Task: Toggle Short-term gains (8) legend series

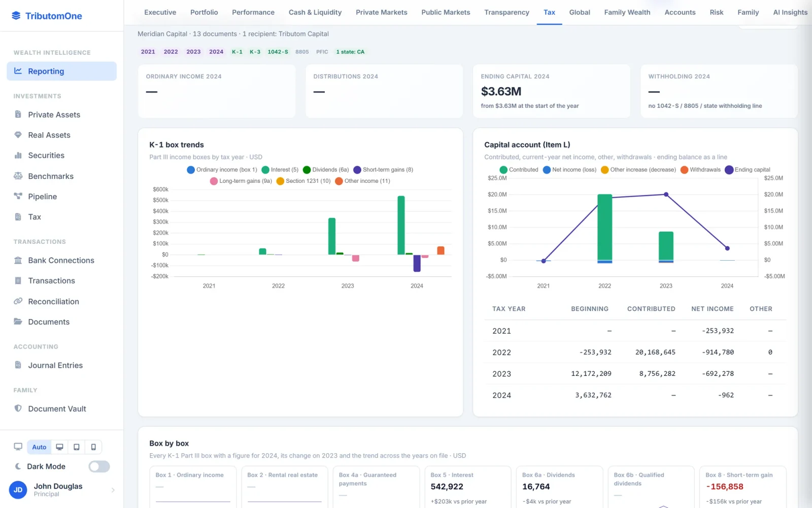Action: click(x=384, y=170)
